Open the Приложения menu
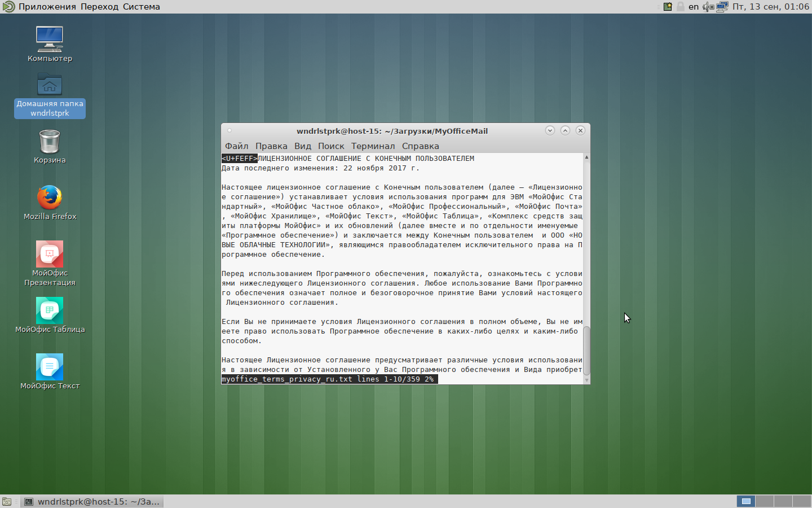This screenshot has width=812, height=508. pyautogui.click(x=47, y=7)
